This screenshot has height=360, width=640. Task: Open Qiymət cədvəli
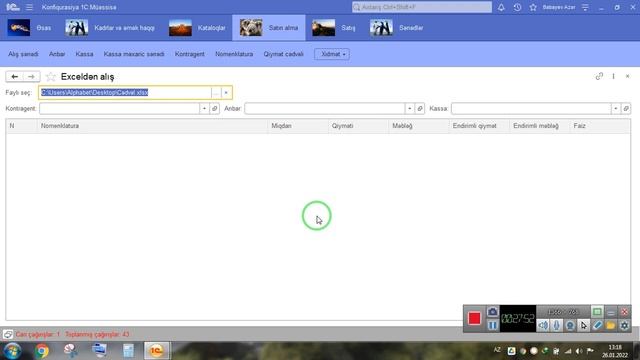pyautogui.click(x=284, y=54)
